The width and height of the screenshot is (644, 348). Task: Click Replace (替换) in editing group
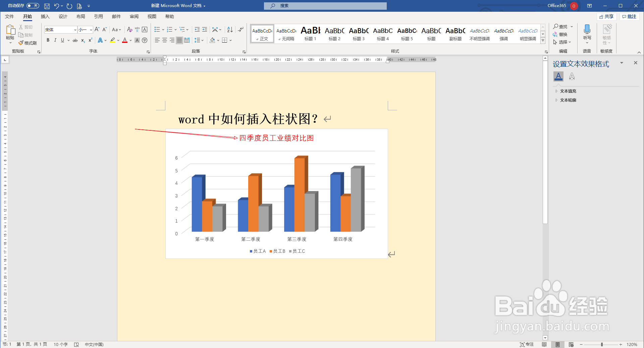560,34
